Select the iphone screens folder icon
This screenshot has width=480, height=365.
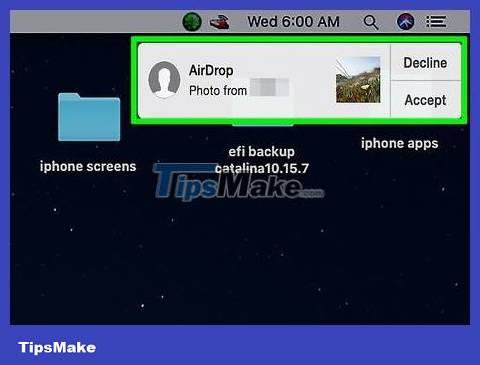[89, 117]
